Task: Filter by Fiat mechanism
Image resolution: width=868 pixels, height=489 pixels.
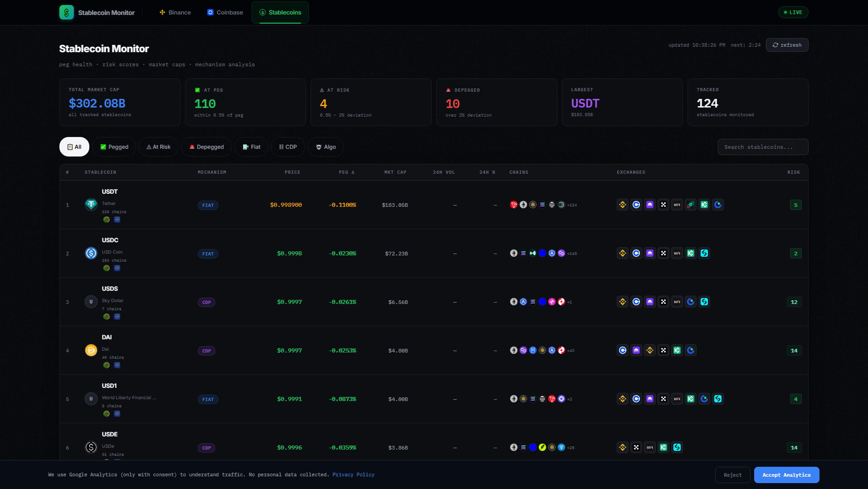Action: pyautogui.click(x=251, y=147)
